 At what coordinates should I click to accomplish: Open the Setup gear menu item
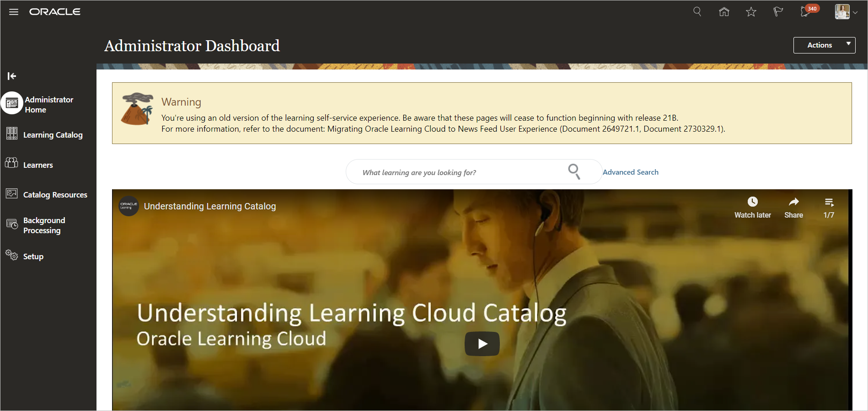(33, 256)
